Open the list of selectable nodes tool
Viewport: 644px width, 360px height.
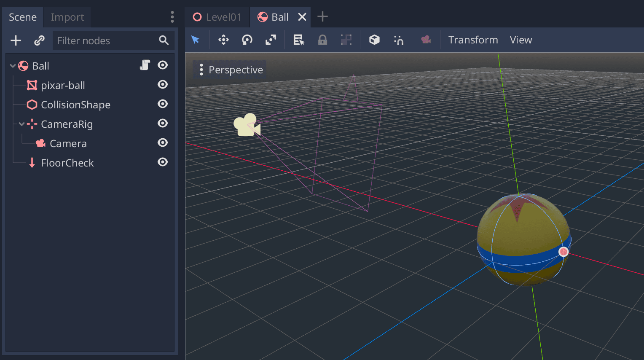(x=298, y=39)
